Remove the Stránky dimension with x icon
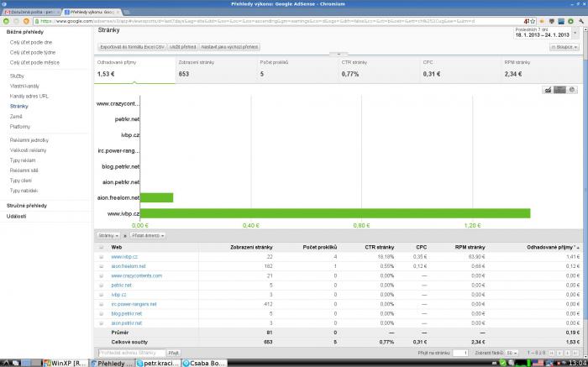The width and height of the screenshot is (588, 367). tap(125, 236)
